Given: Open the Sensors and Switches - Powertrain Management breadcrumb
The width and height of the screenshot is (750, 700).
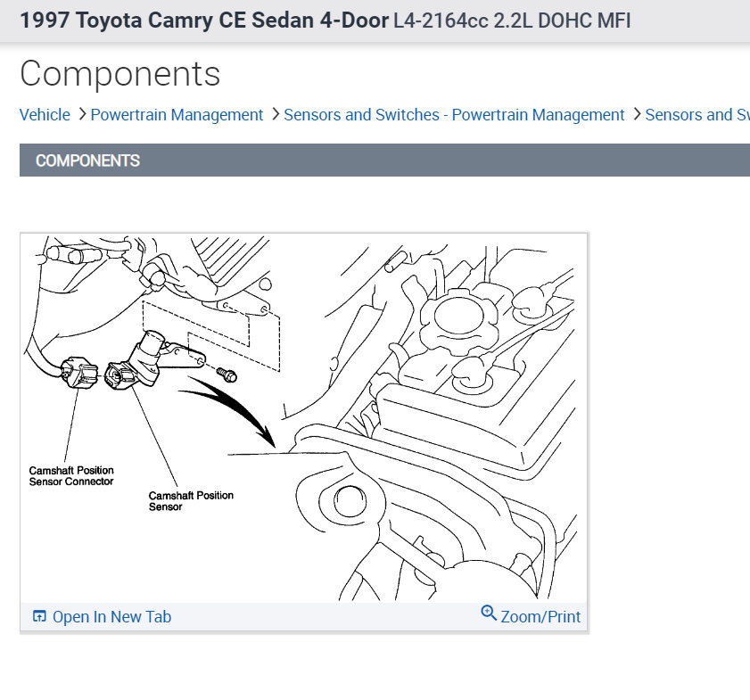Looking at the screenshot, I should tap(454, 115).
